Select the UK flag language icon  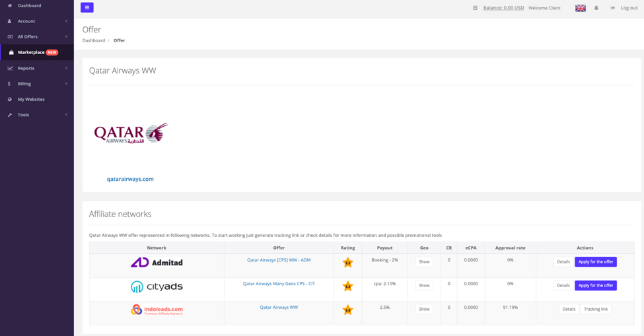click(580, 8)
